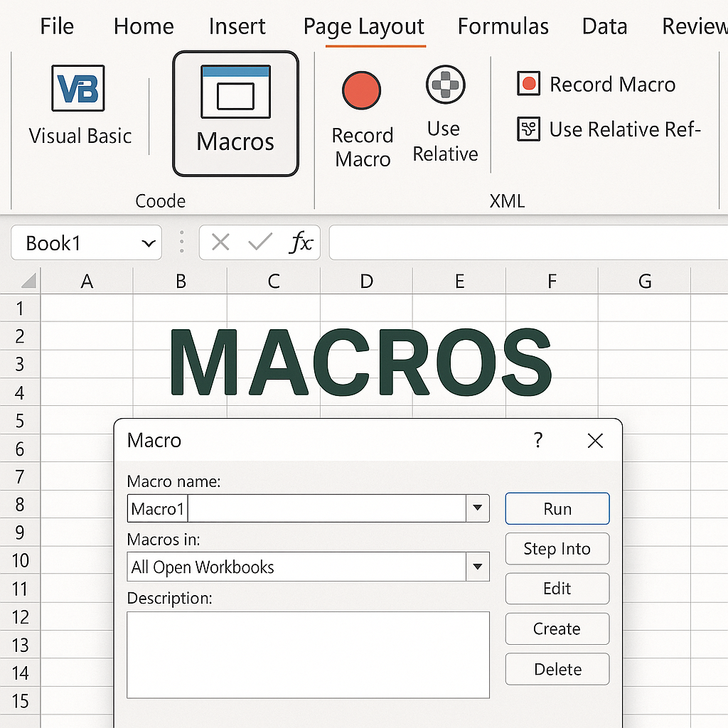
Task: Switch to the Formulas tab
Action: tap(503, 27)
